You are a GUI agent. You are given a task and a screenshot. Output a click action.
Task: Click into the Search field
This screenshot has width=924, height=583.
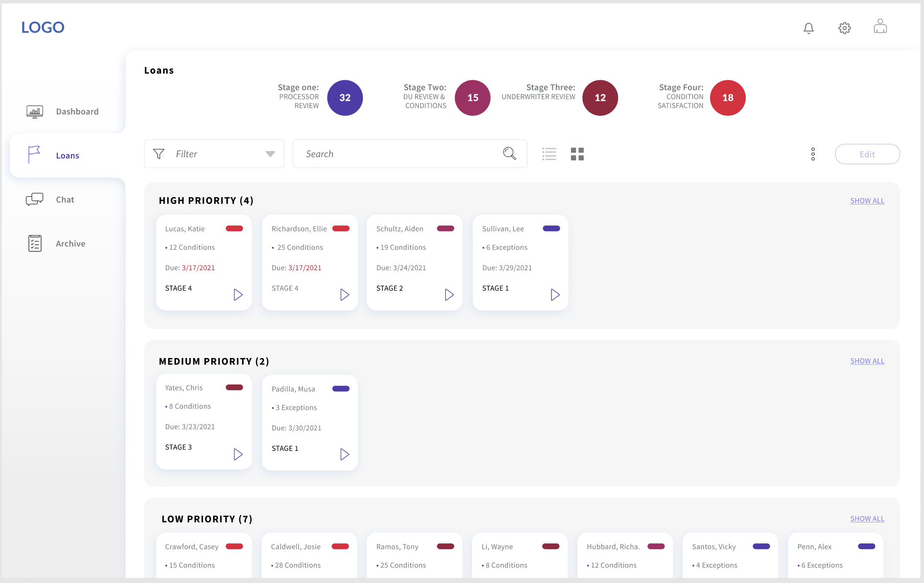click(410, 154)
